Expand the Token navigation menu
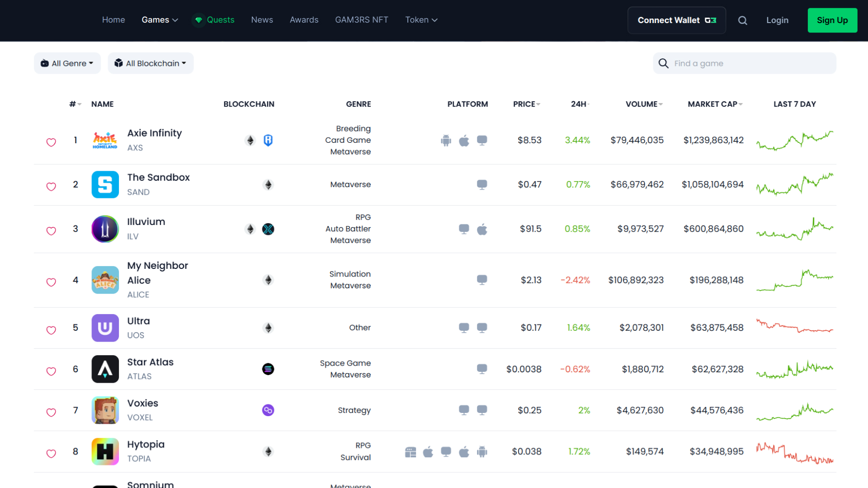Image resolution: width=868 pixels, height=488 pixels. (421, 20)
